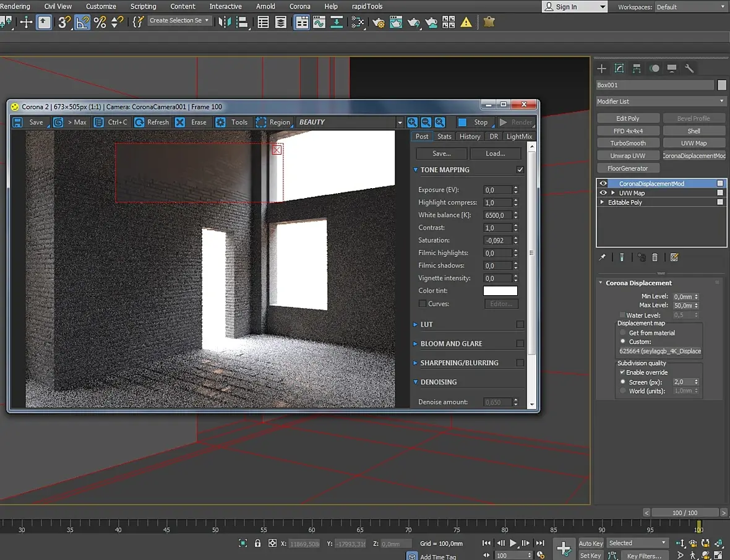Click the Load... button in Post tab

pyautogui.click(x=496, y=153)
